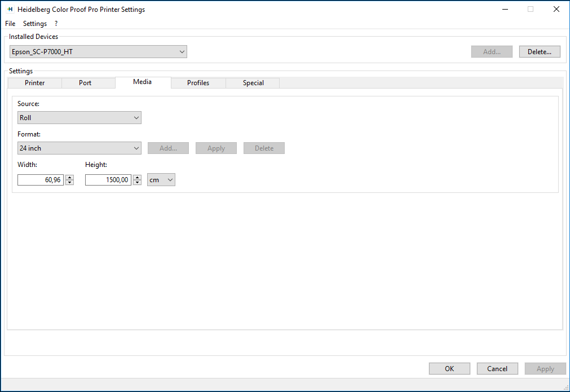Click the bottom Apply button
This screenshot has height=392, width=570.
pos(545,369)
